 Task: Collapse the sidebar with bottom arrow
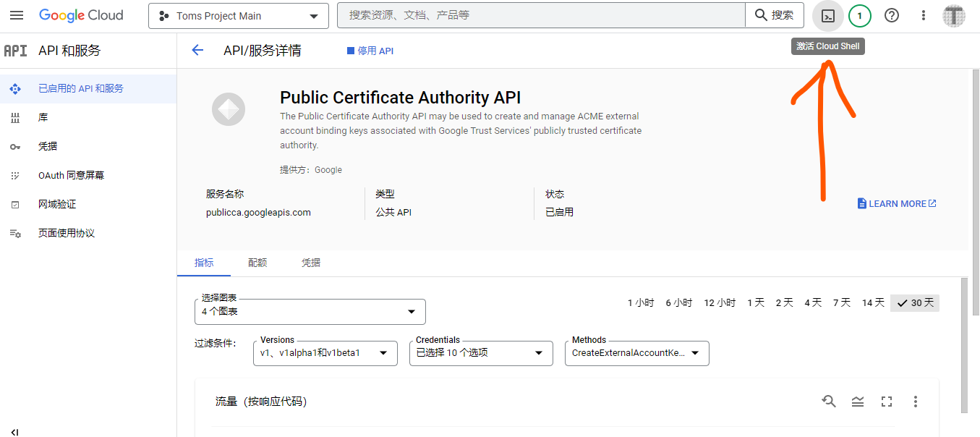coord(15,432)
